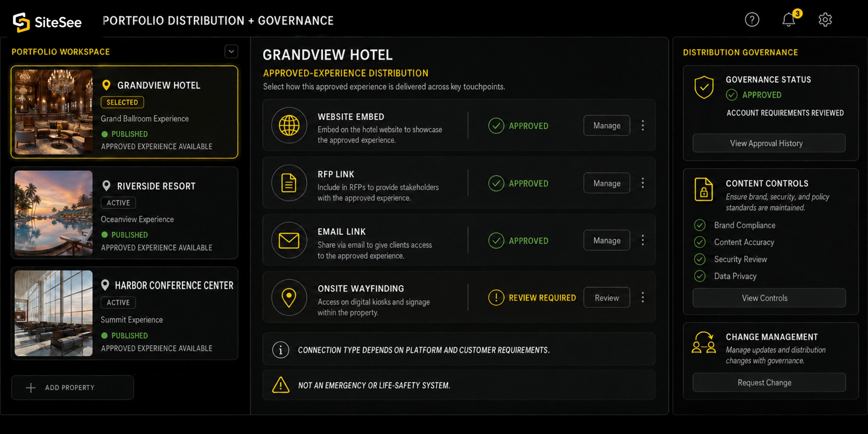Toggle the Brand Compliance check
Screen dimensions: 868x434
(700, 225)
